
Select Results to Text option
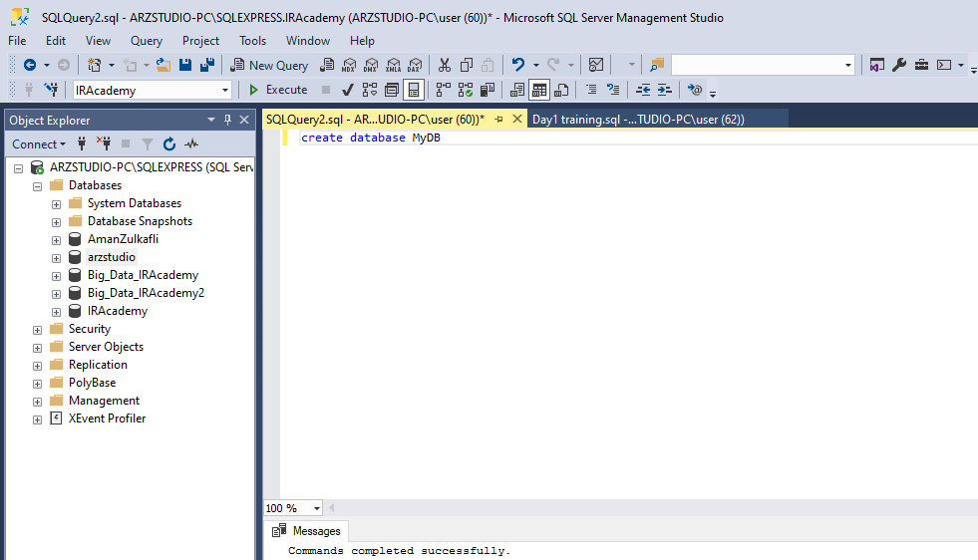click(x=517, y=90)
